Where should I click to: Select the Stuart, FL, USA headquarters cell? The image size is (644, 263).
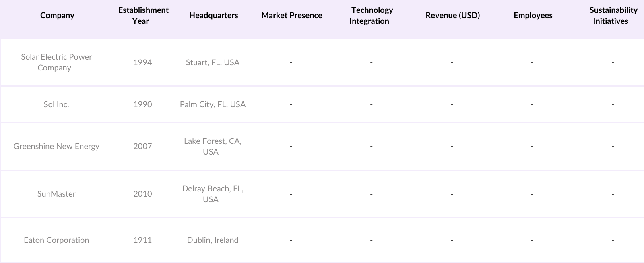pos(213,62)
